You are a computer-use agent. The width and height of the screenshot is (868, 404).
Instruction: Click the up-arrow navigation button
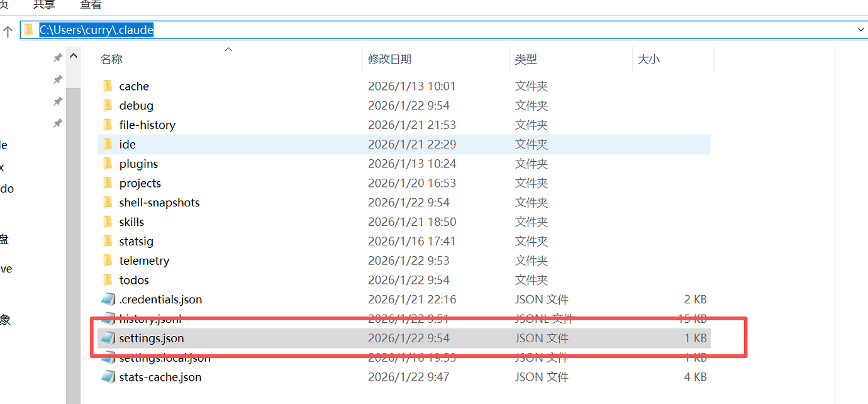8,31
